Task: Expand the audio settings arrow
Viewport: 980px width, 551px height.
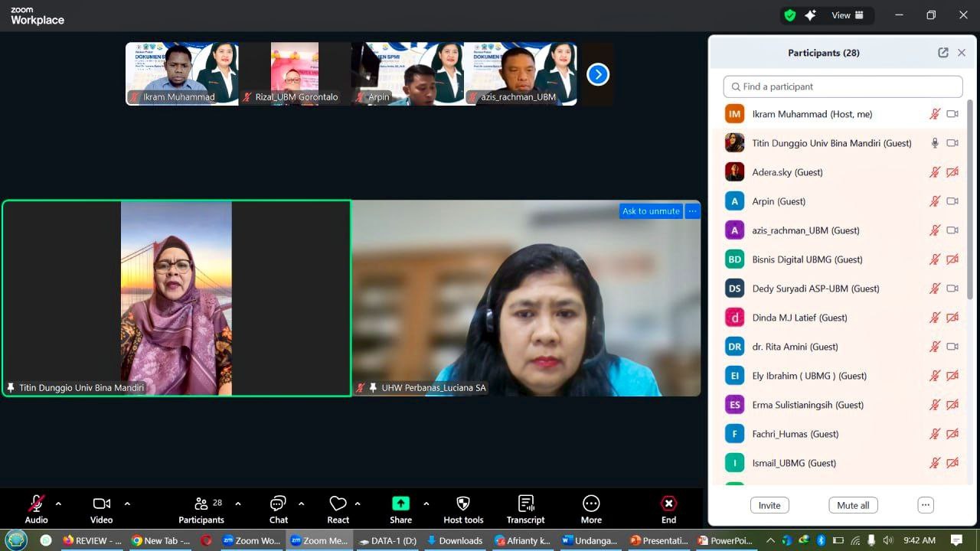Action: tap(58, 504)
